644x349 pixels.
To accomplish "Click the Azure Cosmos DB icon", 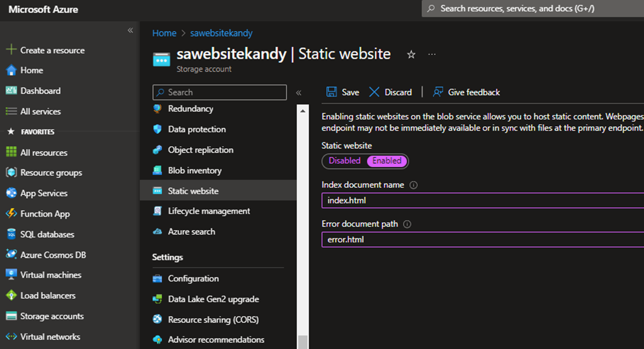I will pos(11,254).
